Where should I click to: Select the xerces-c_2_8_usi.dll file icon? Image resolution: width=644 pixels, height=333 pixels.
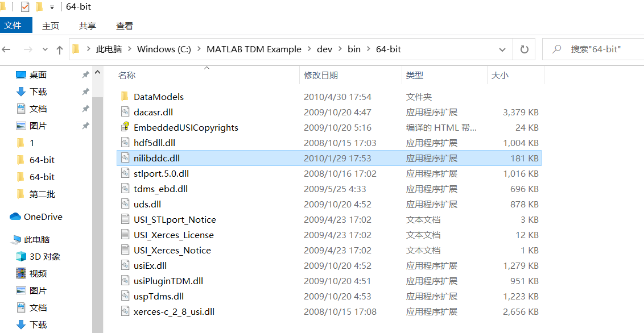125,311
